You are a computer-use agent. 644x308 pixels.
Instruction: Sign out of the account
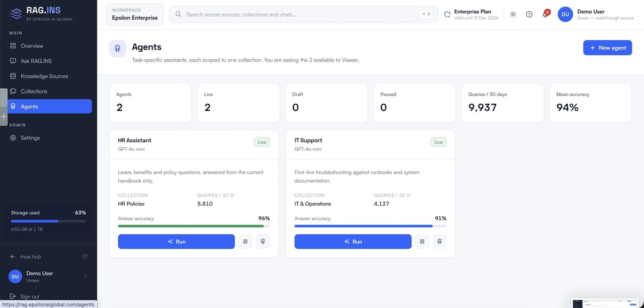click(x=30, y=296)
